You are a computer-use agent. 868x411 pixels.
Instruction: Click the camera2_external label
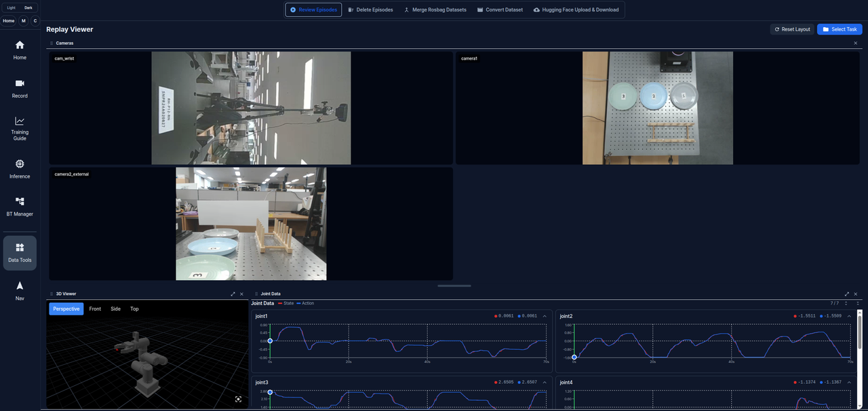point(71,174)
